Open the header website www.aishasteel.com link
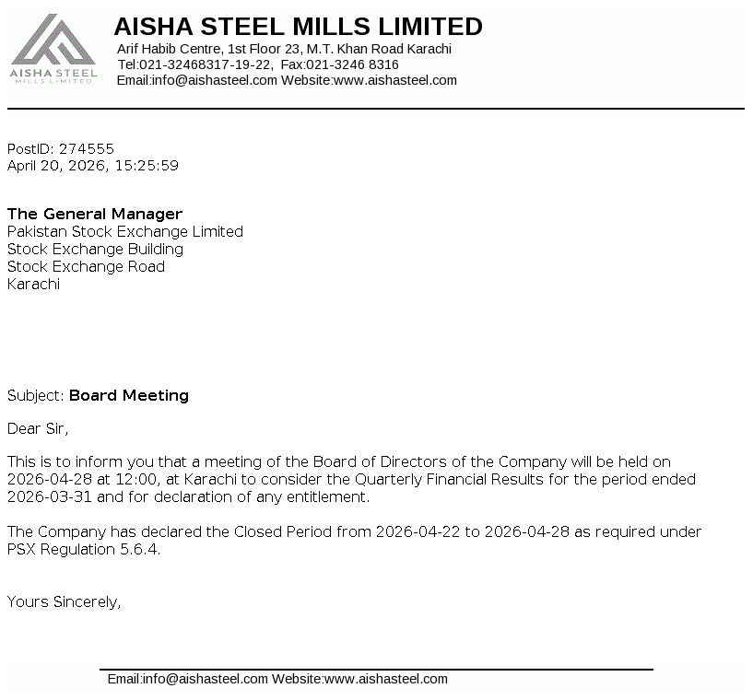 (x=395, y=80)
